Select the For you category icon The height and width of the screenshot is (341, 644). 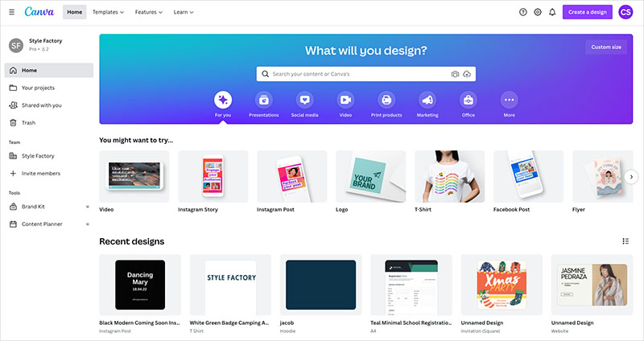[x=223, y=100]
